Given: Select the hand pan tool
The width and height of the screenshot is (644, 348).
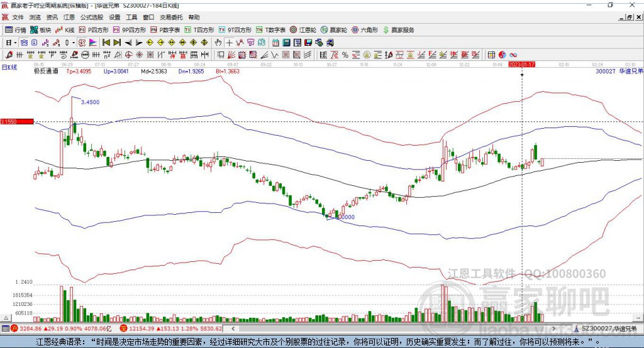Looking at the screenshot, I should (x=218, y=43).
